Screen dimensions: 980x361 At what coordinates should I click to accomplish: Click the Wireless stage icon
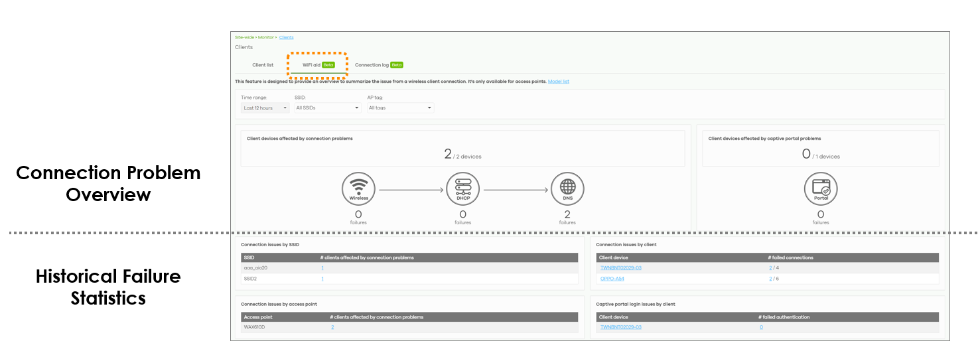point(358,189)
